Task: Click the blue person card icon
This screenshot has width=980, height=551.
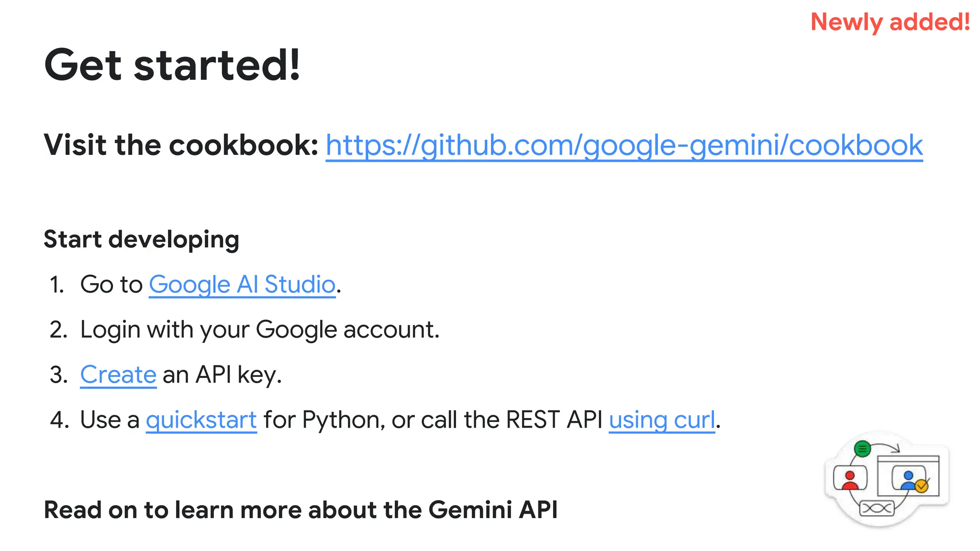Action: point(907,479)
